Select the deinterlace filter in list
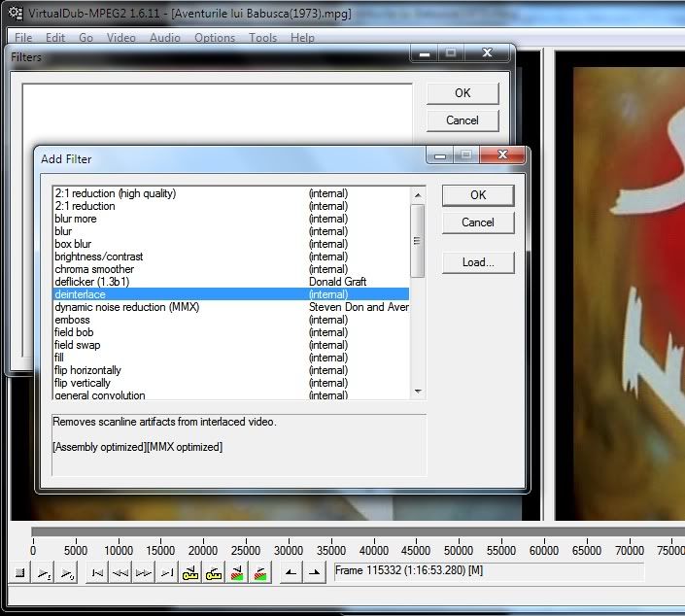This screenshot has width=685, height=616. [x=81, y=294]
